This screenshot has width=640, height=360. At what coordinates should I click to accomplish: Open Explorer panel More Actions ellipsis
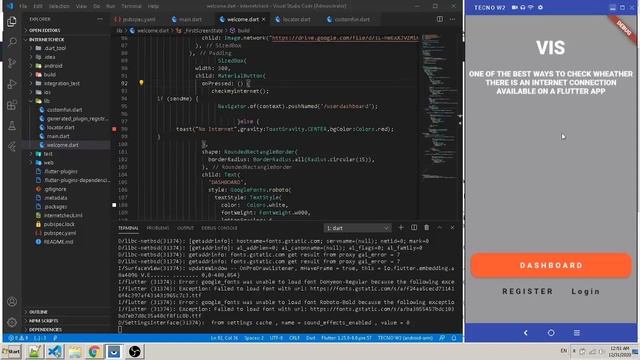(x=100, y=19)
